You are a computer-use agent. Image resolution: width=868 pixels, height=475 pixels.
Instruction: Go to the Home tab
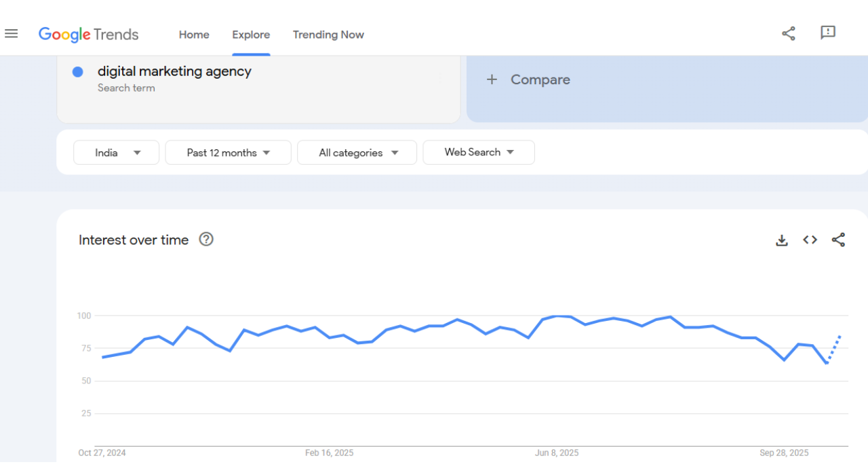194,34
